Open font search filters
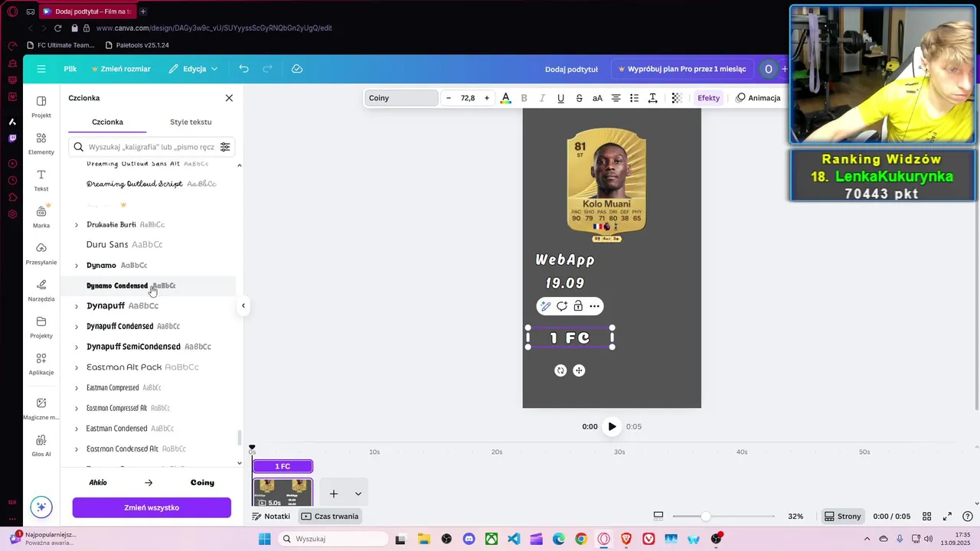Screen dimensions: 980x551 (x=225, y=147)
